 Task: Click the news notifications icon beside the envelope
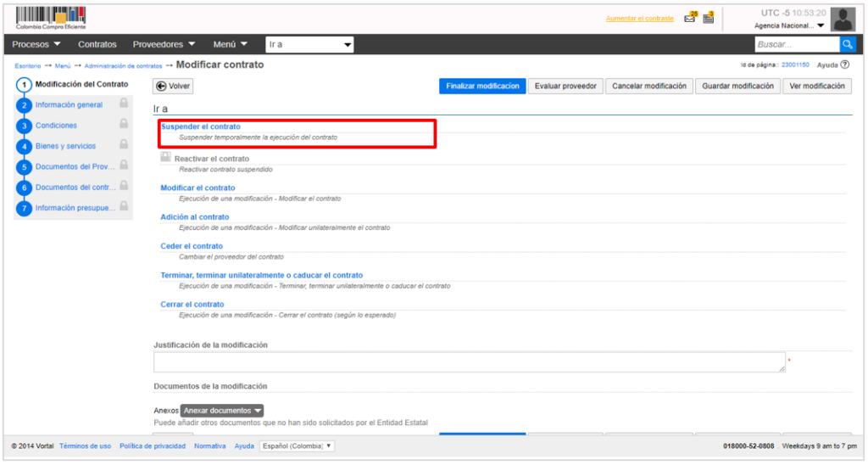click(x=709, y=18)
